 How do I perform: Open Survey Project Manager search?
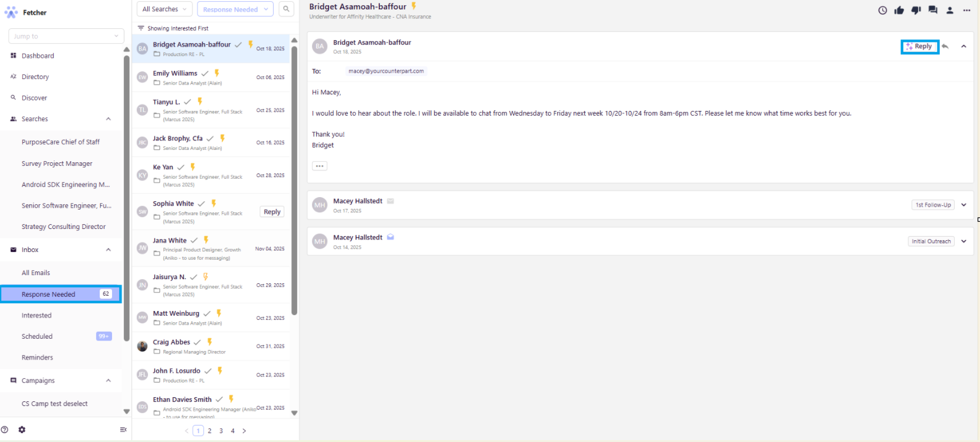[57, 163]
